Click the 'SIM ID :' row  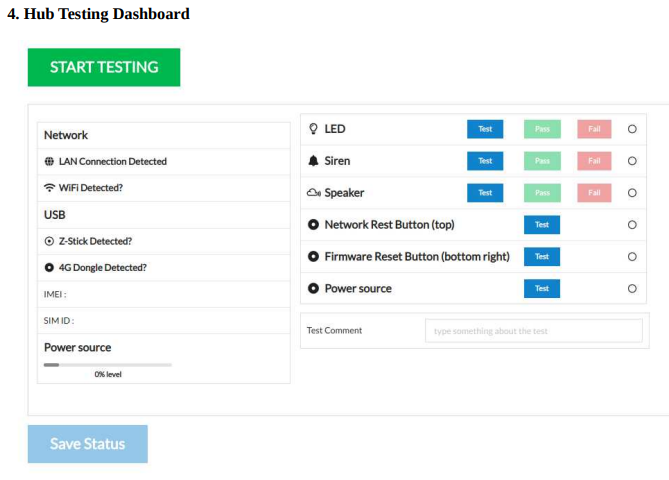(x=164, y=321)
